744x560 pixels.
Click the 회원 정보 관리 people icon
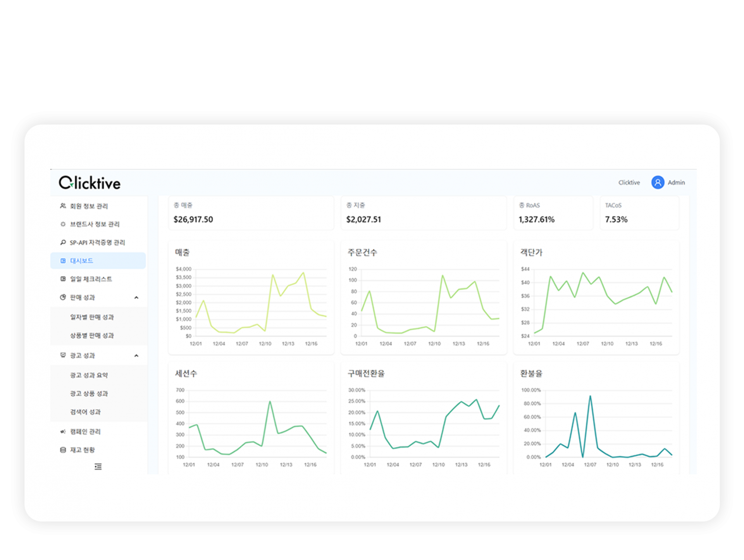click(63, 206)
